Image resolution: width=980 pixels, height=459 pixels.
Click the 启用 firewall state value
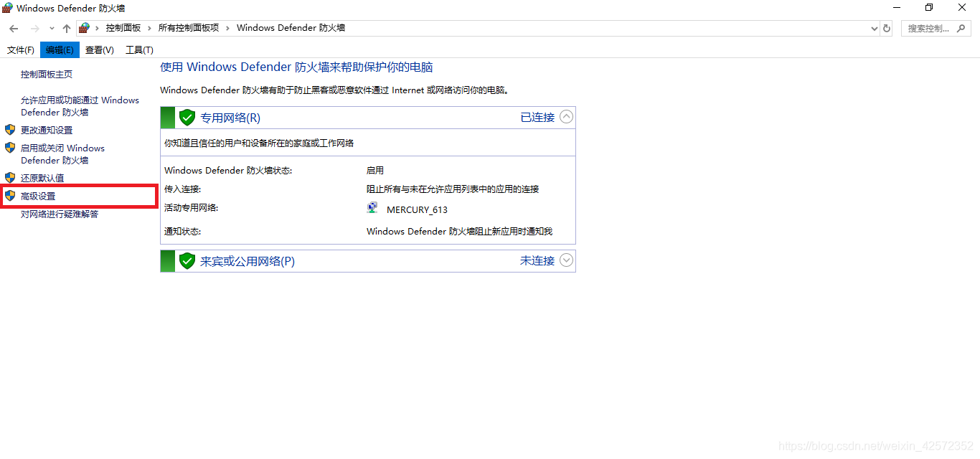point(375,171)
